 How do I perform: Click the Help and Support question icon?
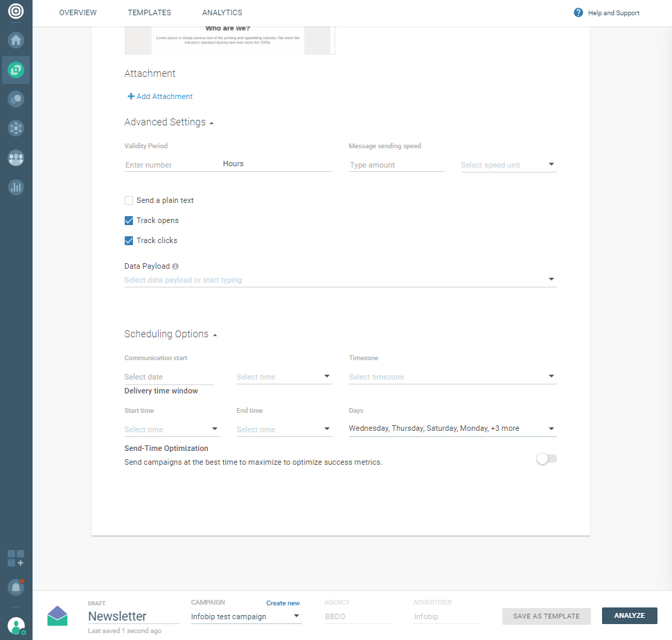click(x=578, y=12)
